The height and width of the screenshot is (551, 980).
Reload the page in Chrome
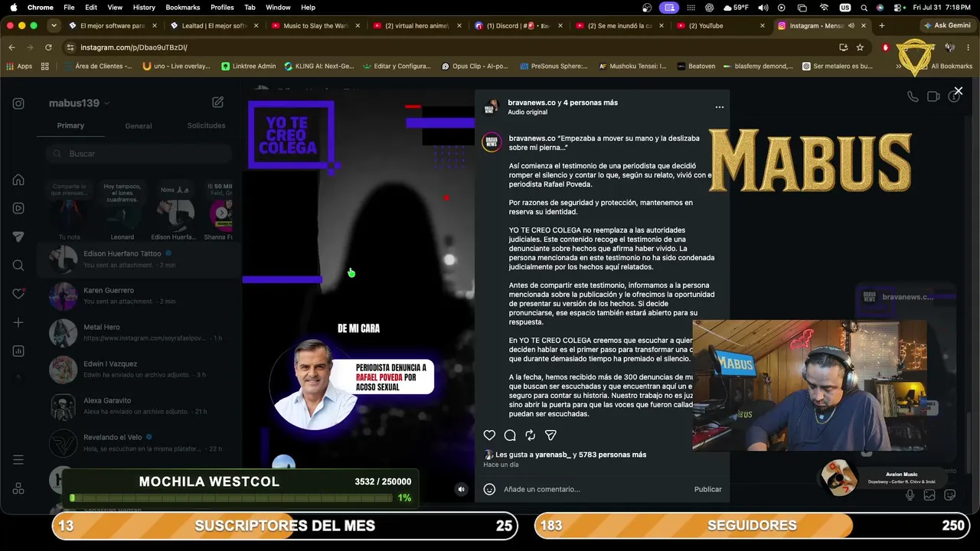coord(48,47)
